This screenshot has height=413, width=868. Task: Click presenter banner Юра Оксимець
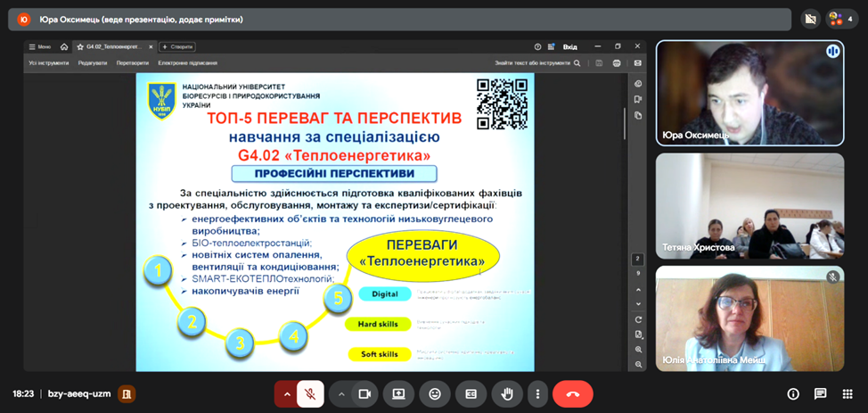point(399,20)
